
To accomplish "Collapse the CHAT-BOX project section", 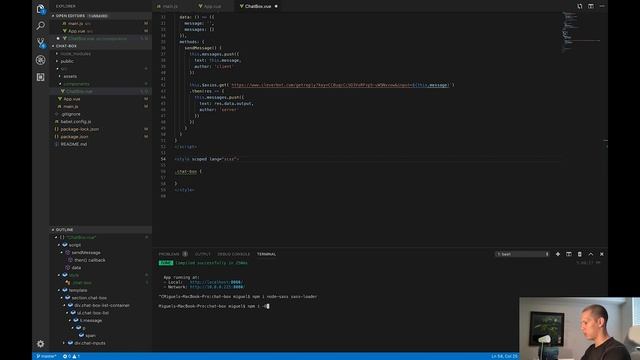I will point(101,46).
